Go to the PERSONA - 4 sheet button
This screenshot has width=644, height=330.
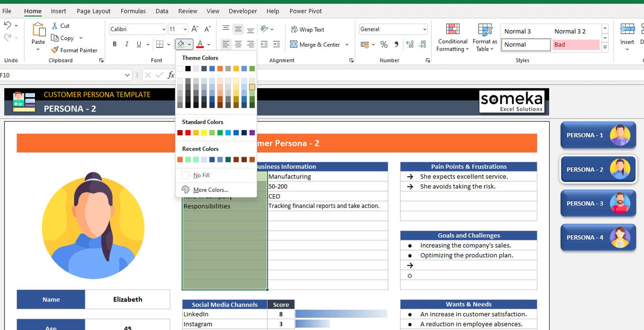(x=598, y=238)
